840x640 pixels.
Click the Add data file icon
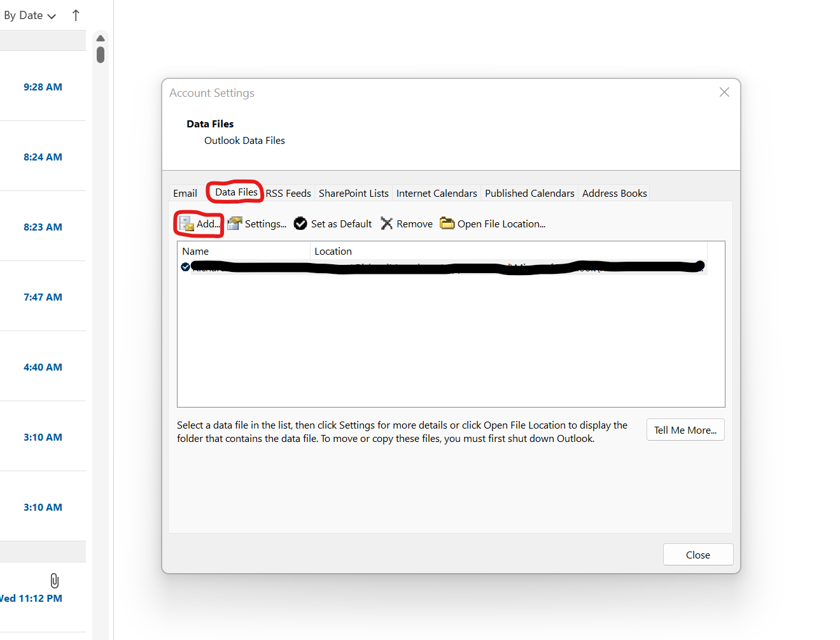(x=186, y=223)
